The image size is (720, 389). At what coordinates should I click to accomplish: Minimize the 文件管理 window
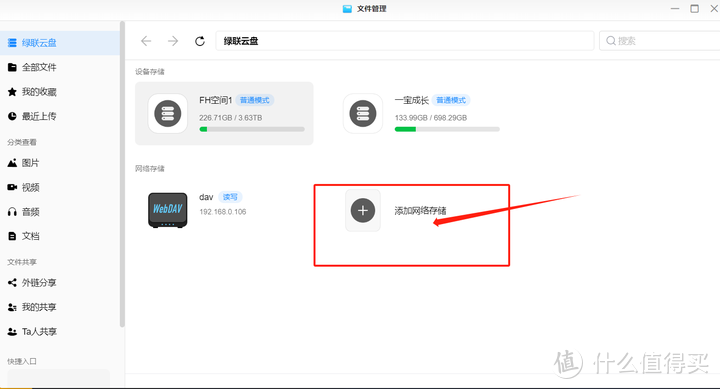pos(675,8)
